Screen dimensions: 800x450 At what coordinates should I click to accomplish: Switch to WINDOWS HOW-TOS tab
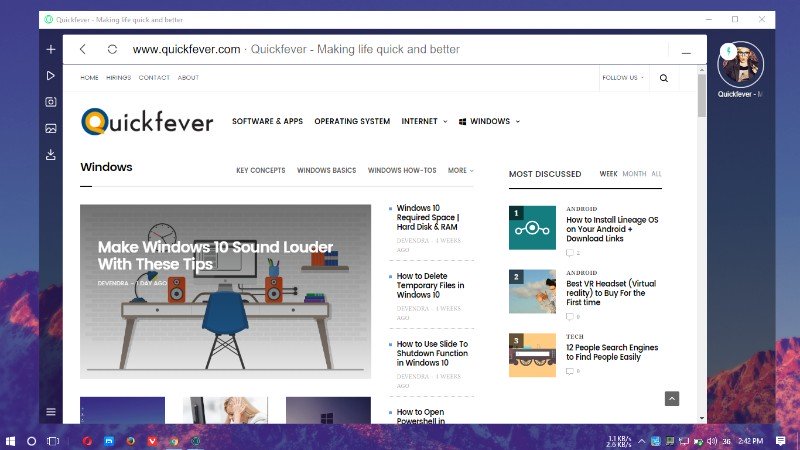pos(402,170)
